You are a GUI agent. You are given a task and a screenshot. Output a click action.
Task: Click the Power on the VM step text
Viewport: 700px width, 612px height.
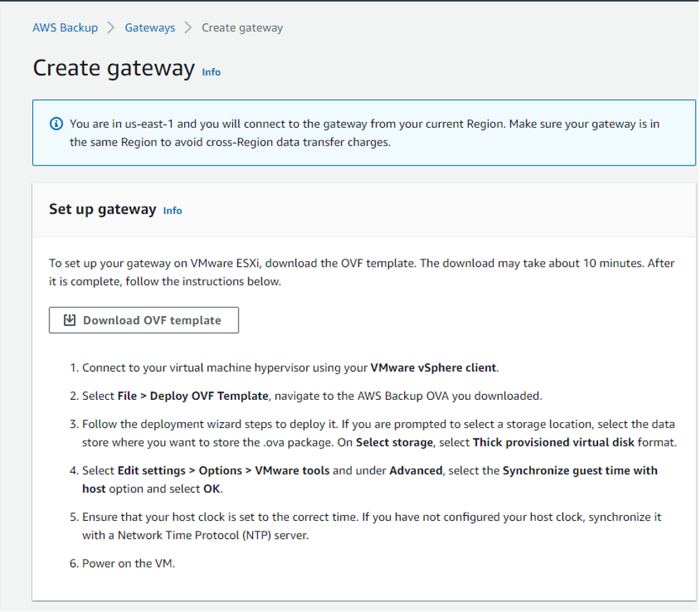coord(130,563)
